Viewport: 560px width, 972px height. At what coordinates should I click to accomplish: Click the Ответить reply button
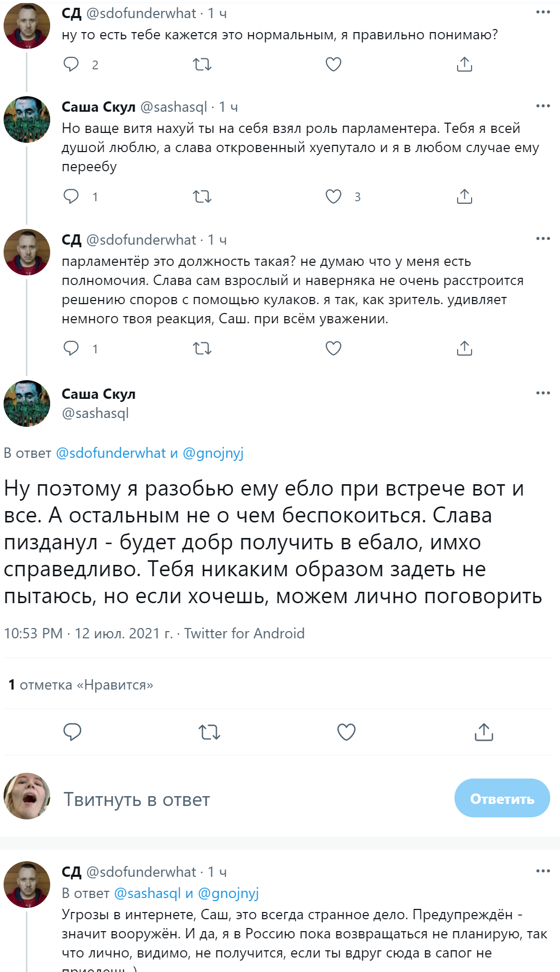point(502,798)
